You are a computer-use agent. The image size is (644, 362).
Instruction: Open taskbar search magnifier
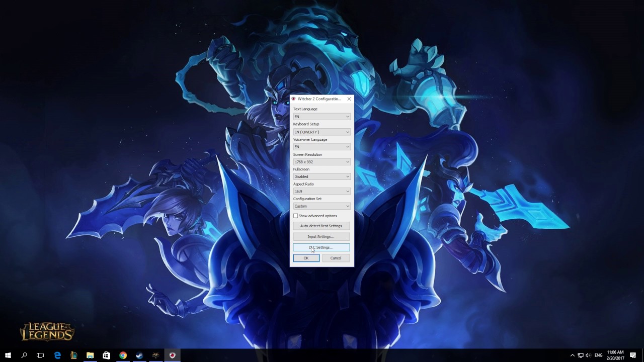24,355
